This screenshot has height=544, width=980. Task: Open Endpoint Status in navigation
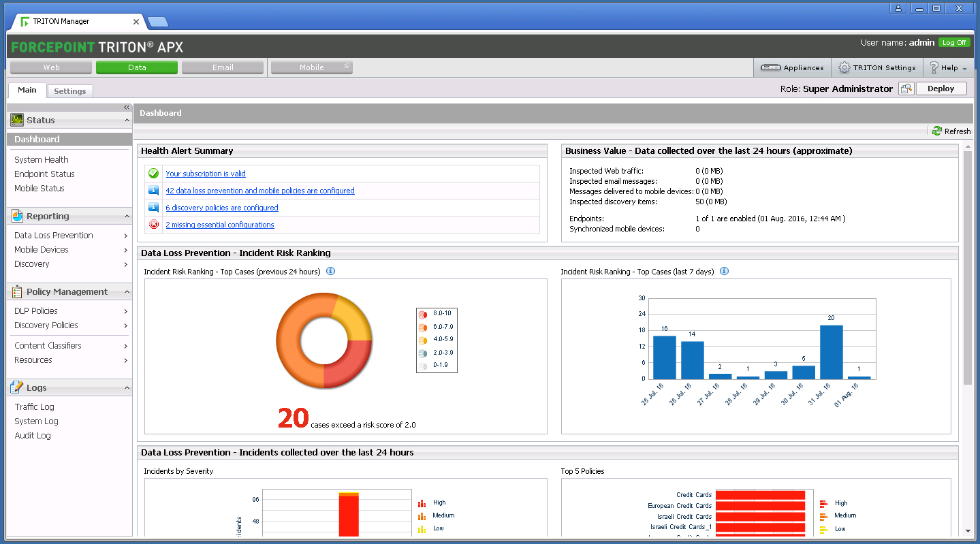44,174
